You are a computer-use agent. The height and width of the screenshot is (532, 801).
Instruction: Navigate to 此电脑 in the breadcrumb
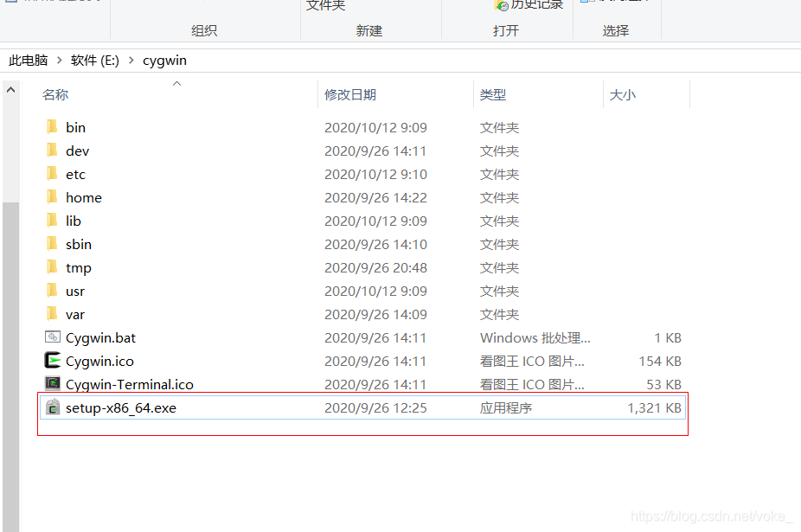(28, 61)
